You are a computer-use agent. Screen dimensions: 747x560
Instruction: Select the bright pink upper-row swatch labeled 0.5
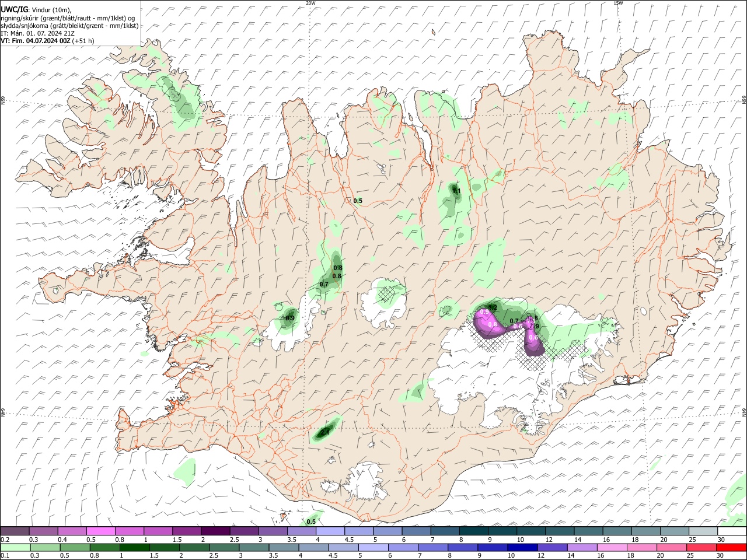(100, 531)
